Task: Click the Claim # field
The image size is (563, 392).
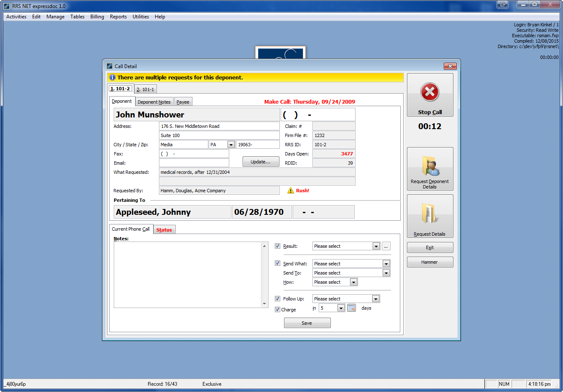Action: (334, 126)
